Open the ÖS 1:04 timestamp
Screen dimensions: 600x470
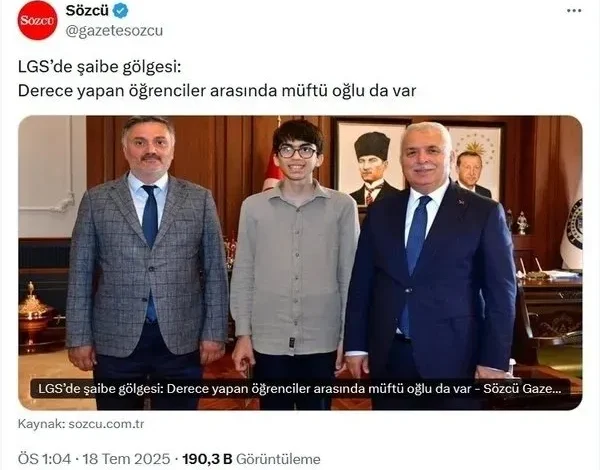coord(44,459)
